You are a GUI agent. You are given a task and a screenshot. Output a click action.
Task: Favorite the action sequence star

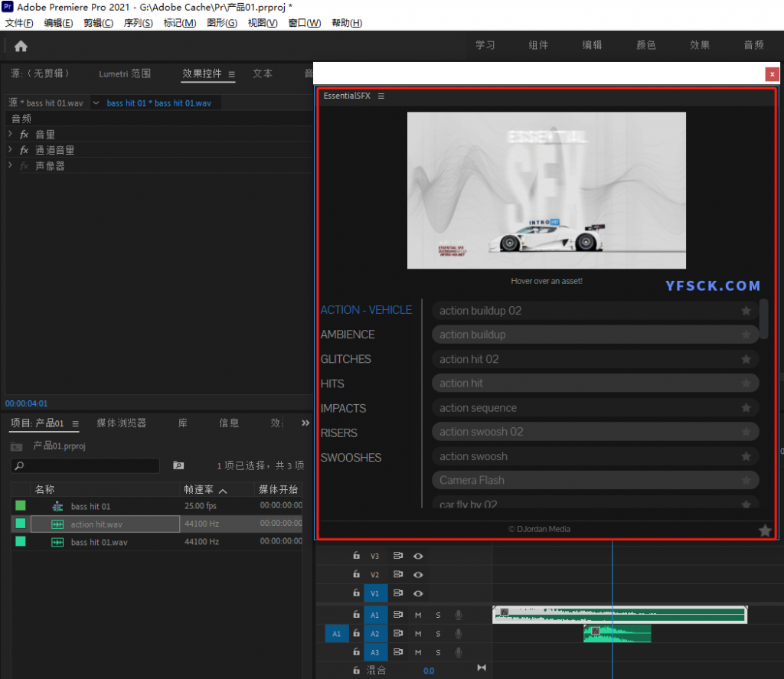click(746, 408)
